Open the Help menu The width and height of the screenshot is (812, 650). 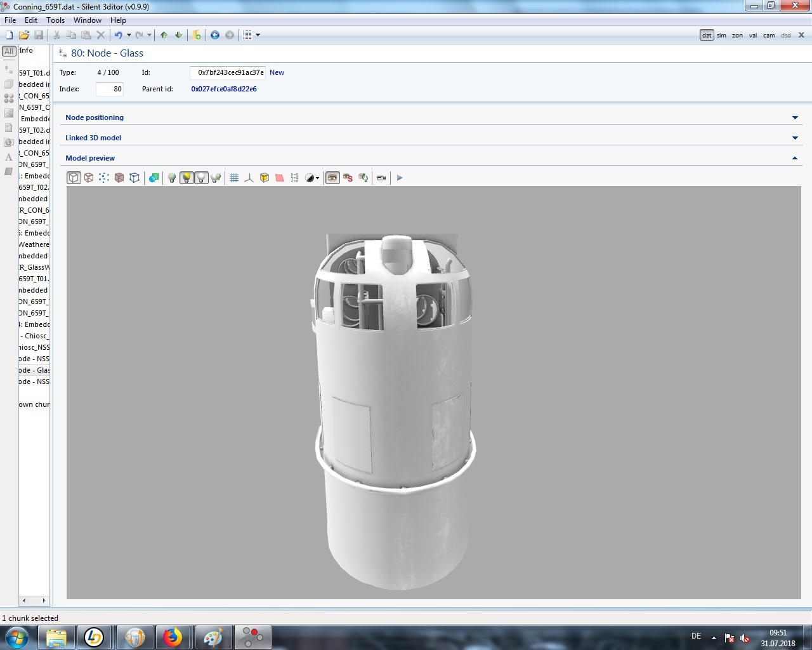click(118, 20)
